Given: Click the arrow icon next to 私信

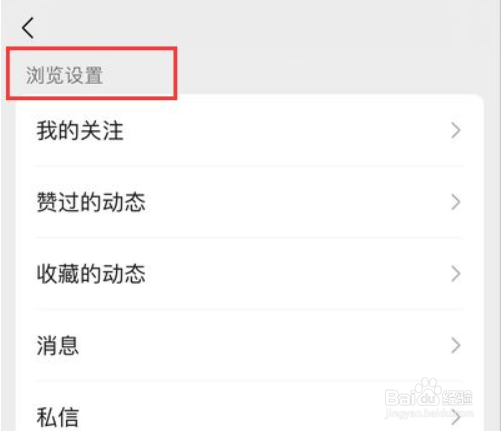Looking at the screenshot, I should click(x=456, y=417).
